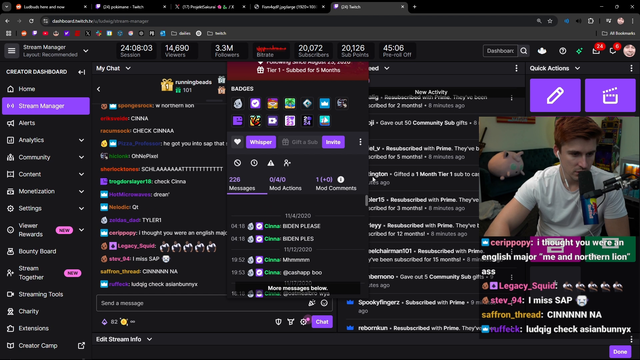The height and width of the screenshot is (360, 640).
Task: Select Stream Manager in sidebar
Action: pos(45,106)
